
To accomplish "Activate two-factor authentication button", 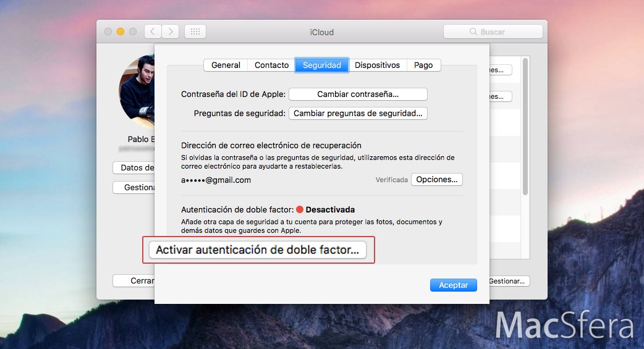I will pos(257,250).
